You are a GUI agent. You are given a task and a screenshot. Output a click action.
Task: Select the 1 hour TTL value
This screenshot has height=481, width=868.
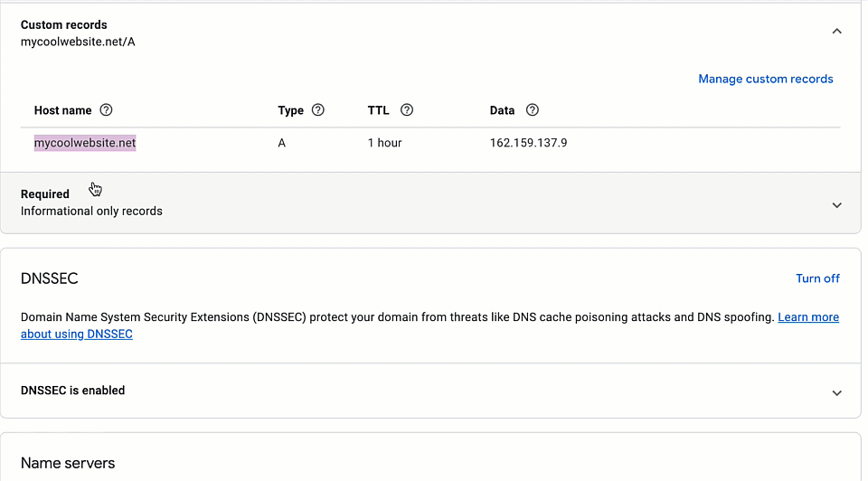pos(384,143)
